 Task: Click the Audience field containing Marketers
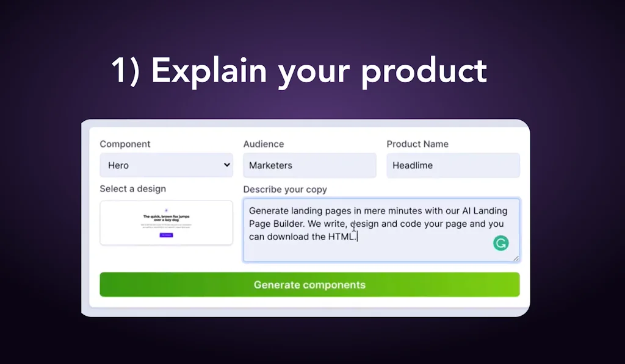pos(309,165)
